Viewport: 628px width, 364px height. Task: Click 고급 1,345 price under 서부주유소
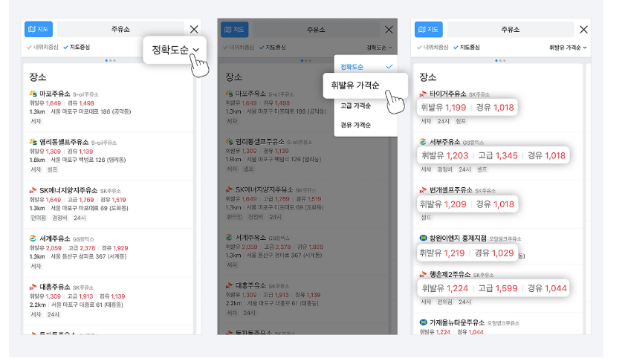click(x=498, y=155)
